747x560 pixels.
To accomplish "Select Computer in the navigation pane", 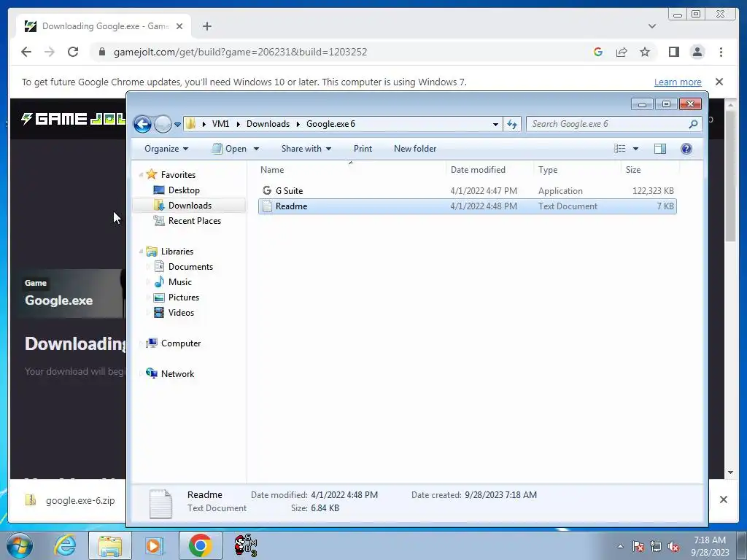I will (x=181, y=343).
